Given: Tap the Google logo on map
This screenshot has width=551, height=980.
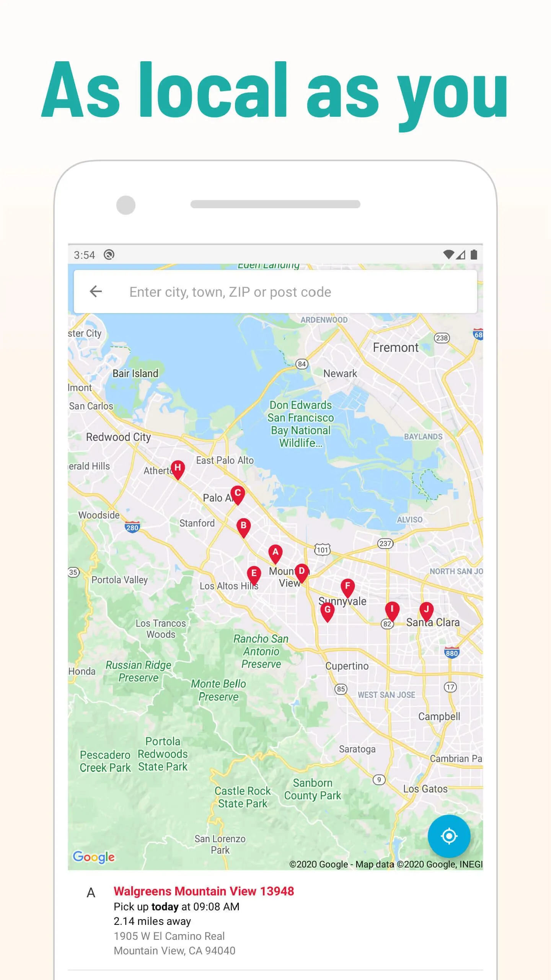Looking at the screenshot, I should (94, 857).
